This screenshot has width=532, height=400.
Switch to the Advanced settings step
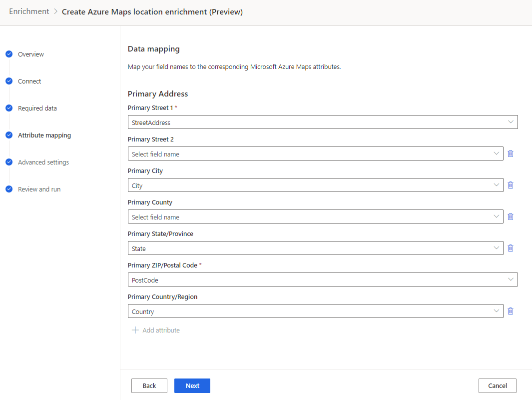tap(43, 162)
